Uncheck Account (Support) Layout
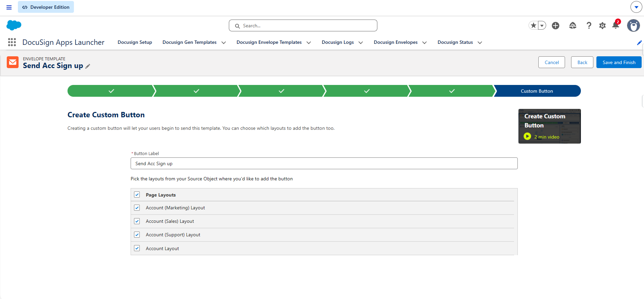Image resolution: width=644 pixels, height=299 pixels. (x=137, y=235)
